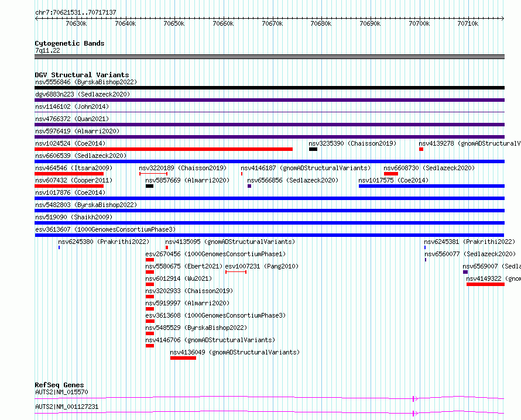Select nsv607432 (Cooper2011) label
This screenshot has height=420, width=521.
(74, 180)
